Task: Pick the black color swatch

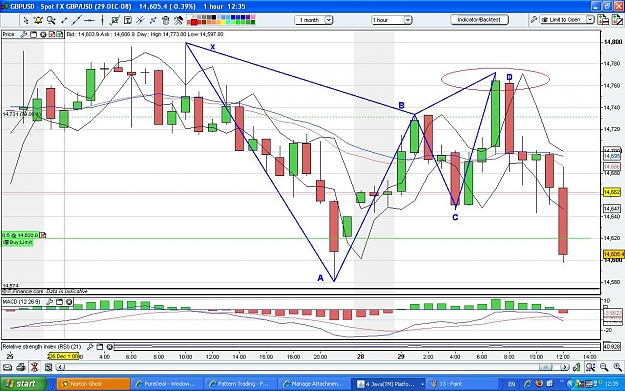Action: point(213,18)
